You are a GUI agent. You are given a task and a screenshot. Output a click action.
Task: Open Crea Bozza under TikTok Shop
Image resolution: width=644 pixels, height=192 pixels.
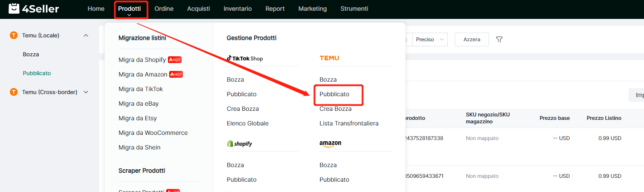(243, 109)
